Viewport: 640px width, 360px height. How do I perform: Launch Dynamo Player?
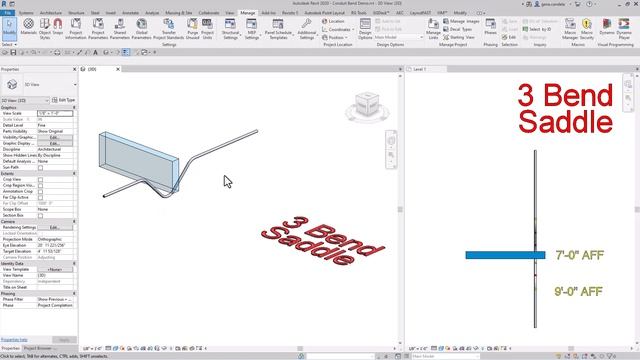624,28
